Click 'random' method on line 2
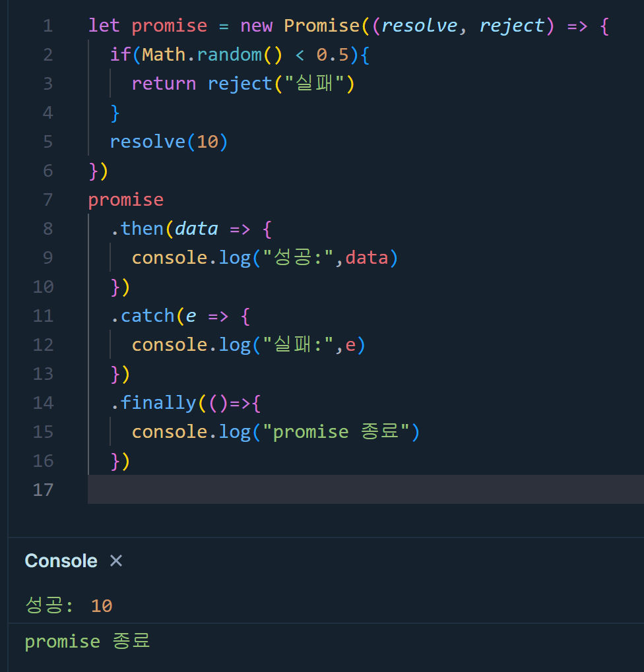The image size is (644, 672). [x=229, y=55]
